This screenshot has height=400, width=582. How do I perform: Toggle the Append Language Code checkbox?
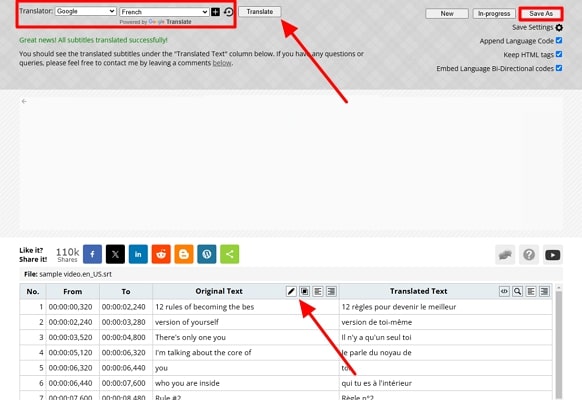click(559, 40)
